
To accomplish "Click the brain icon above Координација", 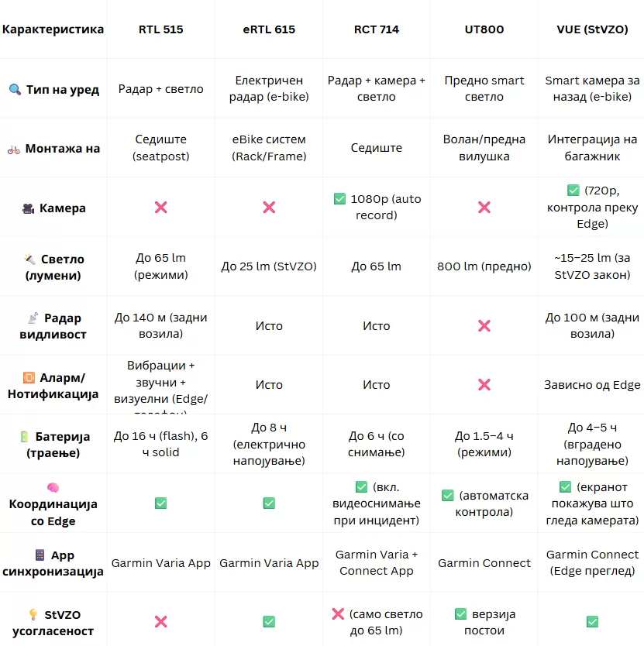I will click(x=53, y=487).
